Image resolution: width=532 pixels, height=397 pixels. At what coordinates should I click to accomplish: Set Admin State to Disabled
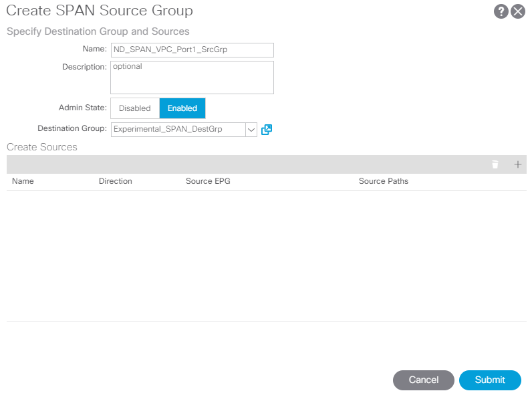[x=135, y=108]
